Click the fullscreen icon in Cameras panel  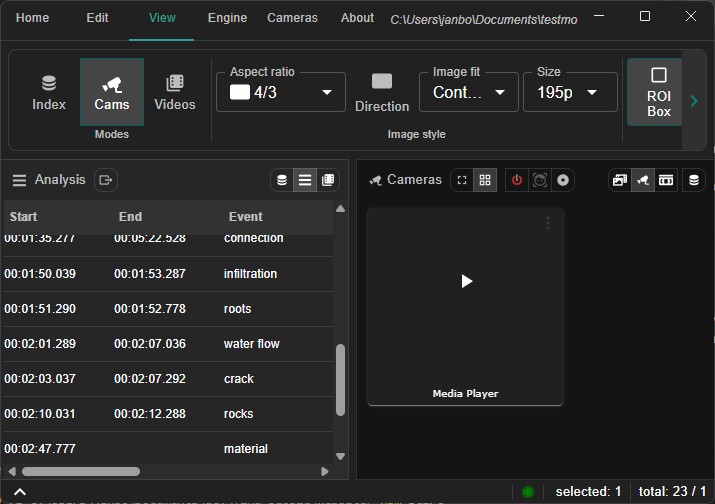pyautogui.click(x=462, y=180)
